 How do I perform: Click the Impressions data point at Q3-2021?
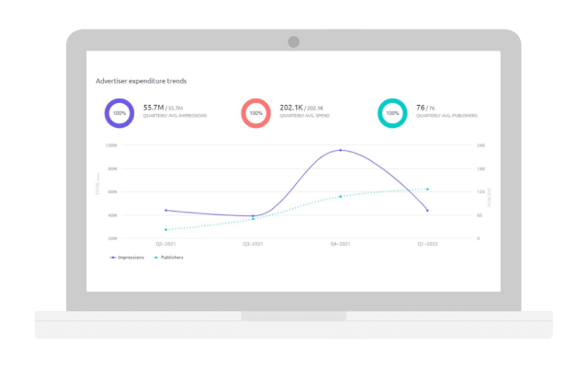(253, 216)
